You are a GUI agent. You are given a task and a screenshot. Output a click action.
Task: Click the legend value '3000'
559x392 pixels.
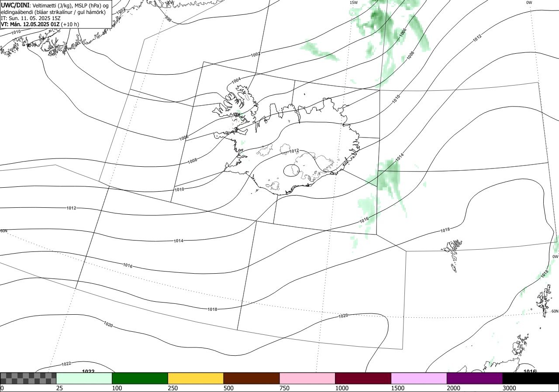(509, 388)
